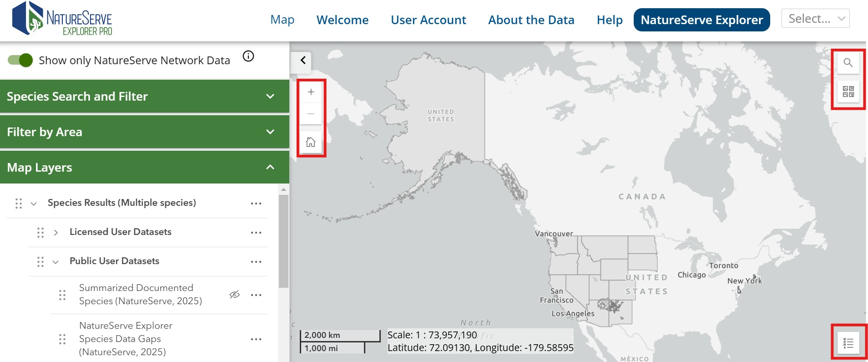Toggle Show only NatureServe Network Data

click(x=20, y=60)
